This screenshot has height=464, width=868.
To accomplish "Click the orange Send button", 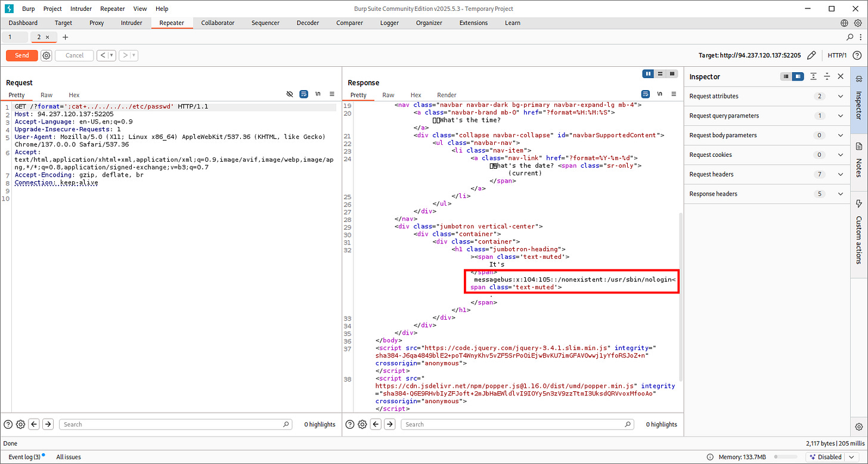I will (x=21, y=55).
